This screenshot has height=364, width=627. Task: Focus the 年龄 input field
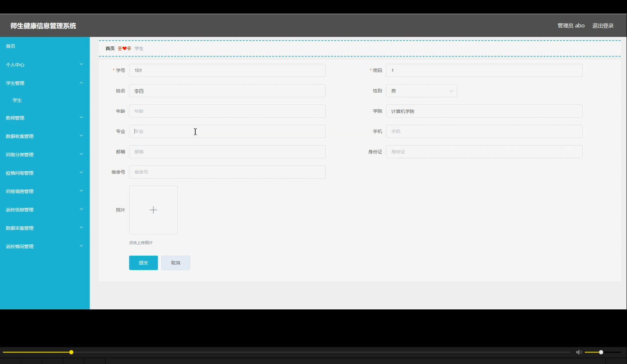click(x=227, y=111)
